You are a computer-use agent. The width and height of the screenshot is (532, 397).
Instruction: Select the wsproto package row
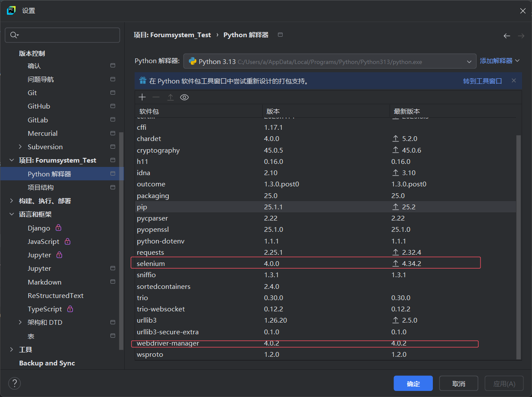(325, 354)
